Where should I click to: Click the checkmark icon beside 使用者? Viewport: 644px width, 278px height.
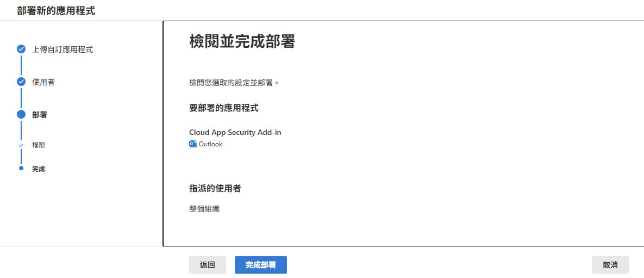pyautogui.click(x=21, y=82)
